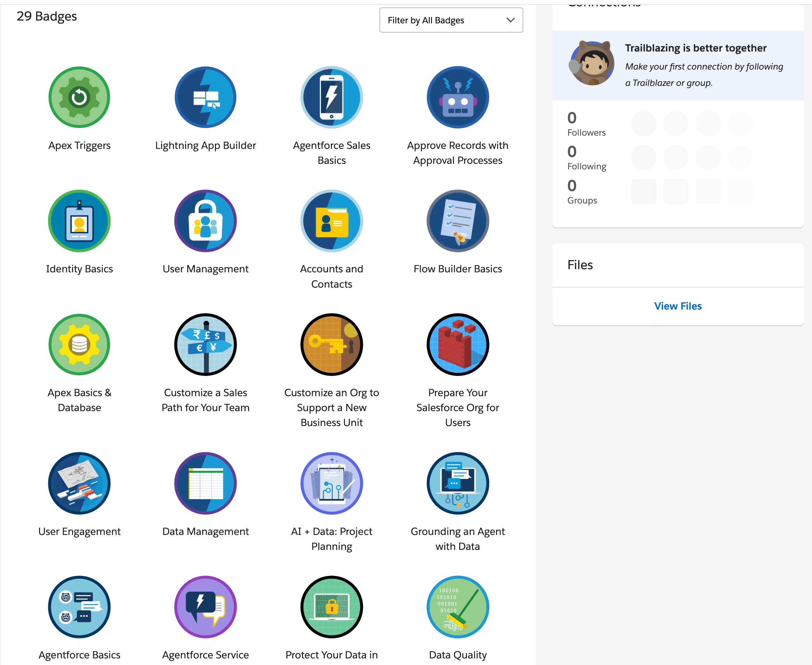
Task: Open Customize a Sales Path for Your Team title
Action: (x=205, y=400)
